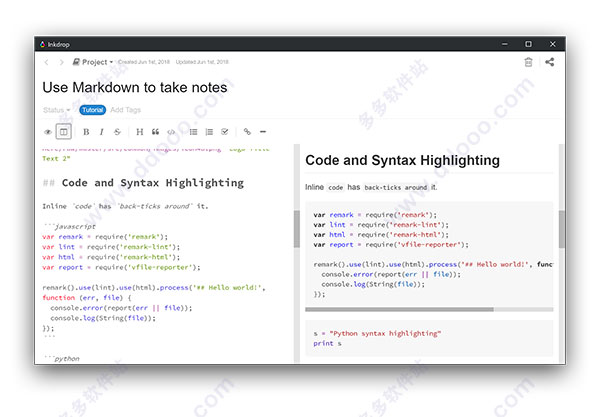Open the Project notebook dropdown
600x417 pixels.
pyautogui.click(x=93, y=62)
